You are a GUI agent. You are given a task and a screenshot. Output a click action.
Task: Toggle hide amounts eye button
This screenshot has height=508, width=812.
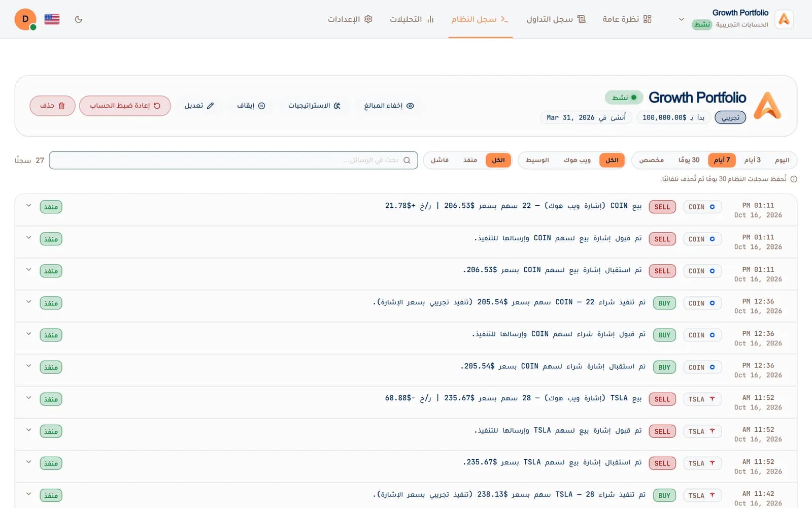point(389,106)
